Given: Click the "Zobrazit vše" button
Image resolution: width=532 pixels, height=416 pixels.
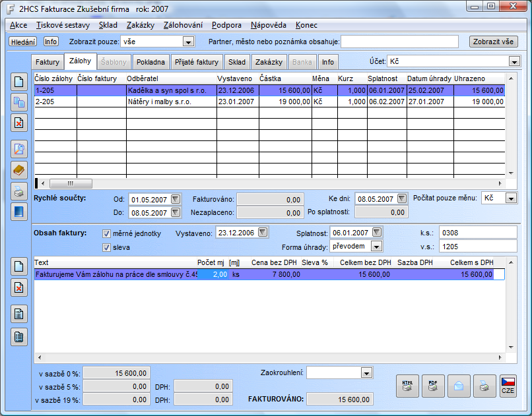Looking at the screenshot, I should [494, 42].
